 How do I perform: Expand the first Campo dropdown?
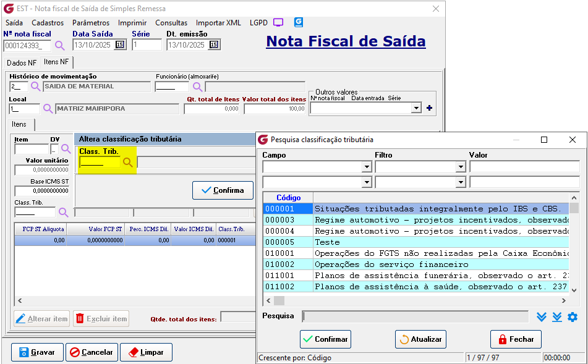[367, 167]
